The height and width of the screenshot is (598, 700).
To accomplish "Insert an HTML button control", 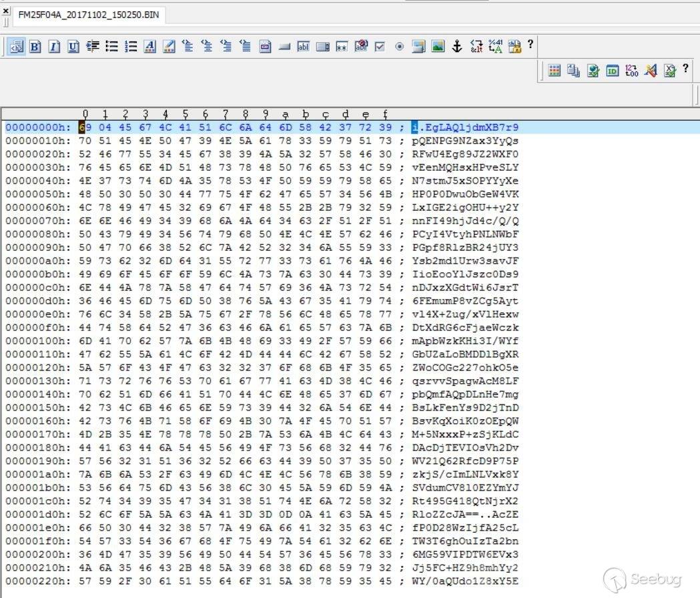I will 284,47.
